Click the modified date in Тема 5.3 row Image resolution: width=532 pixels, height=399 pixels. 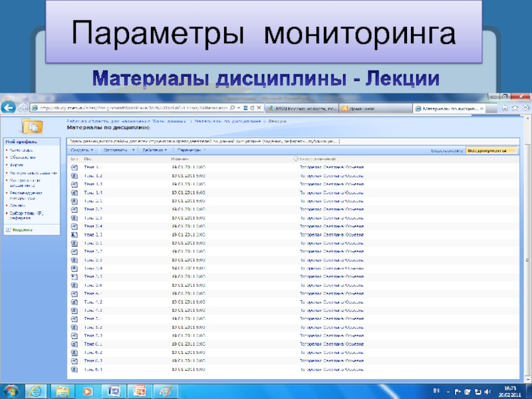tap(188, 336)
